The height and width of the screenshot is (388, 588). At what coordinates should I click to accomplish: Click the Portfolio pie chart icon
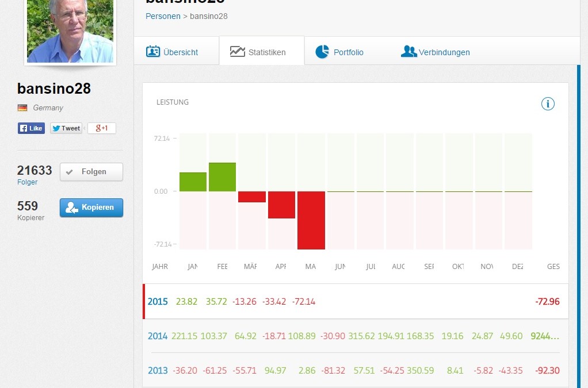[x=322, y=52]
